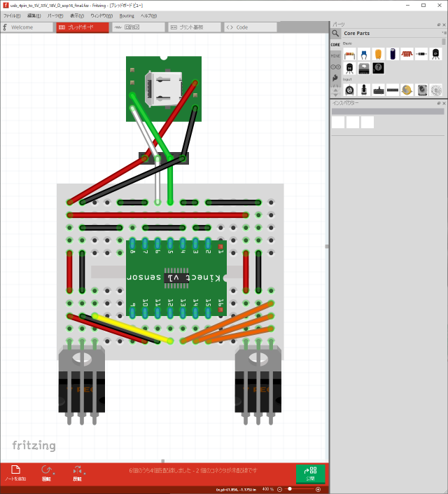Open rotate options dropdown arrow
The image size is (448, 494).
click(x=54, y=474)
